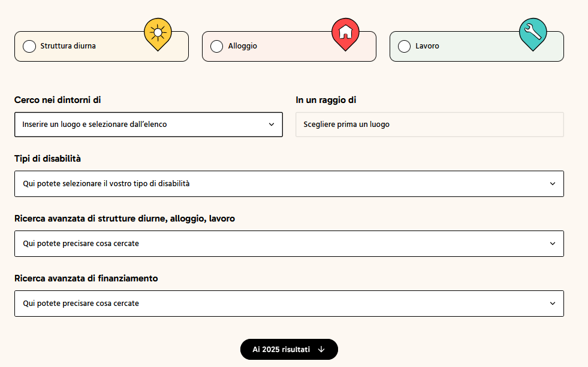Open the Tipi di disabilità dropdown
588x367 pixels.
tap(289, 184)
